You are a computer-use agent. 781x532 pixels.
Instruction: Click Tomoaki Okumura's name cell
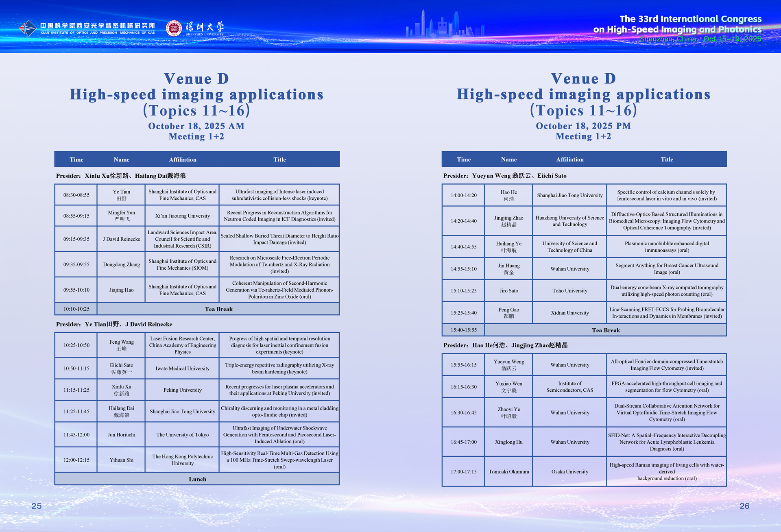[x=508, y=472]
